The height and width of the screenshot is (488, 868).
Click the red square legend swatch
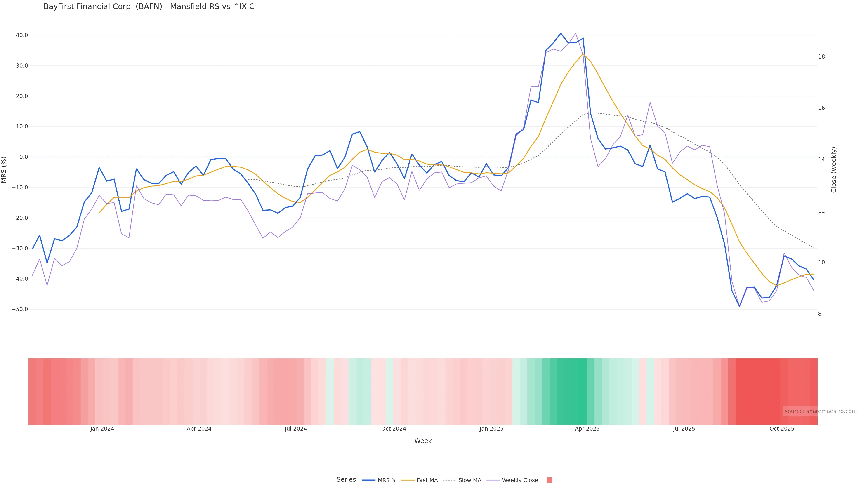click(549, 480)
